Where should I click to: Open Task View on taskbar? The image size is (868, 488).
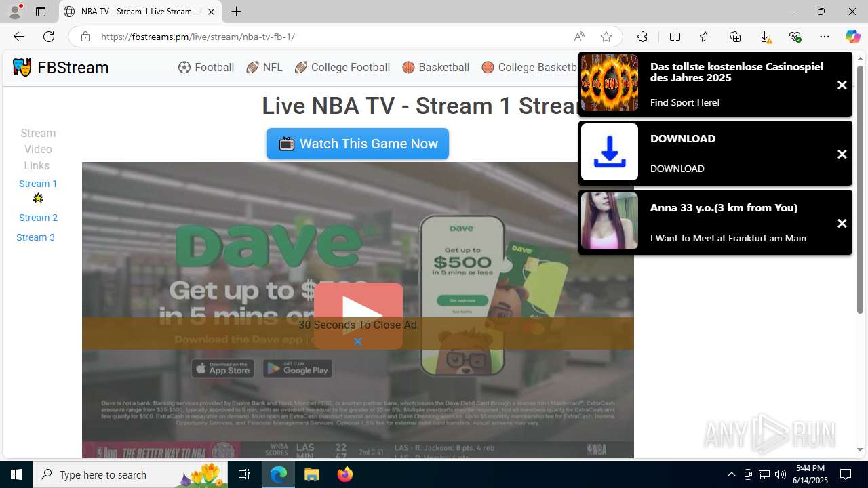(x=245, y=474)
